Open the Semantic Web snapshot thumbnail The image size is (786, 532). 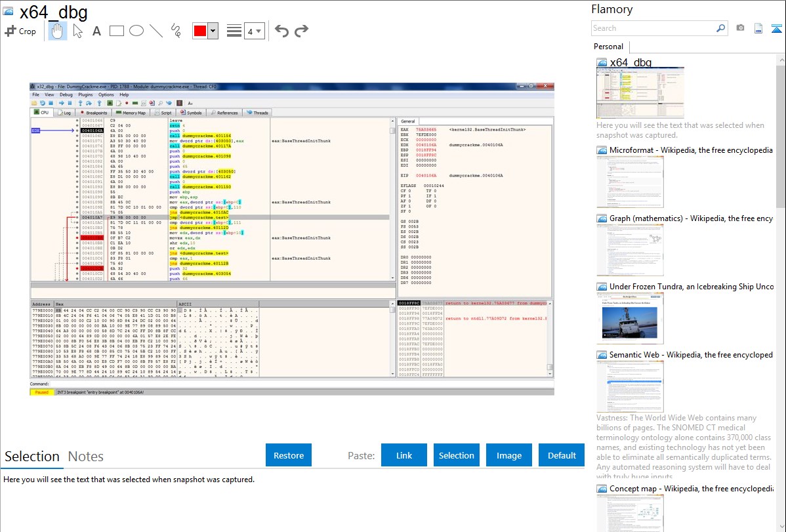coord(630,386)
